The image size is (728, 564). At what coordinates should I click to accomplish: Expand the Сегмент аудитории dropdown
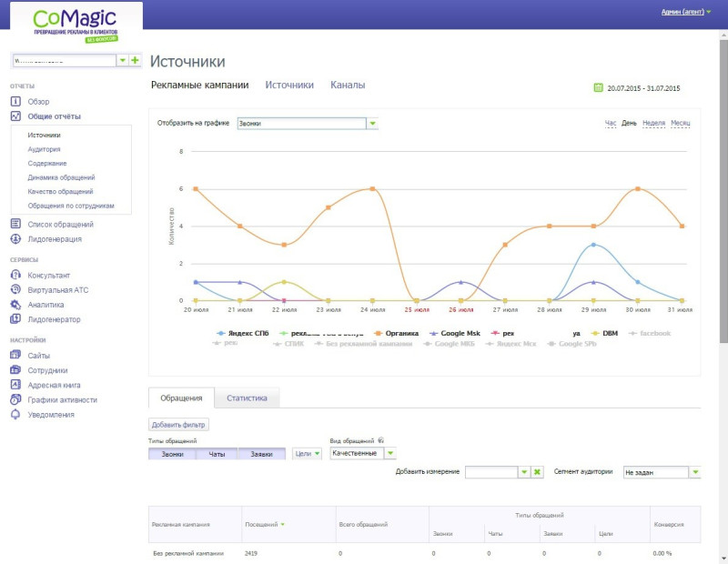[x=695, y=472]
